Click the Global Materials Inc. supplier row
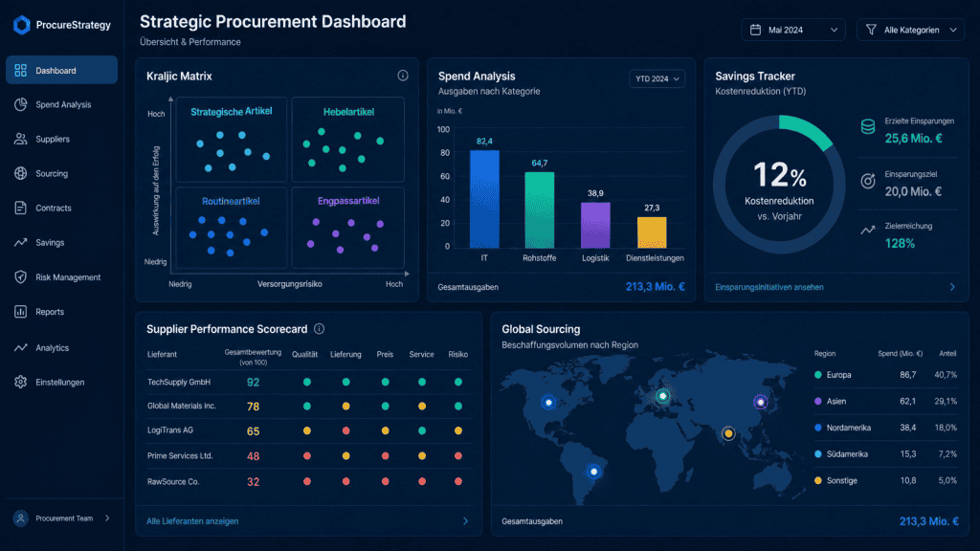The image size is (980, 551). 309,406
